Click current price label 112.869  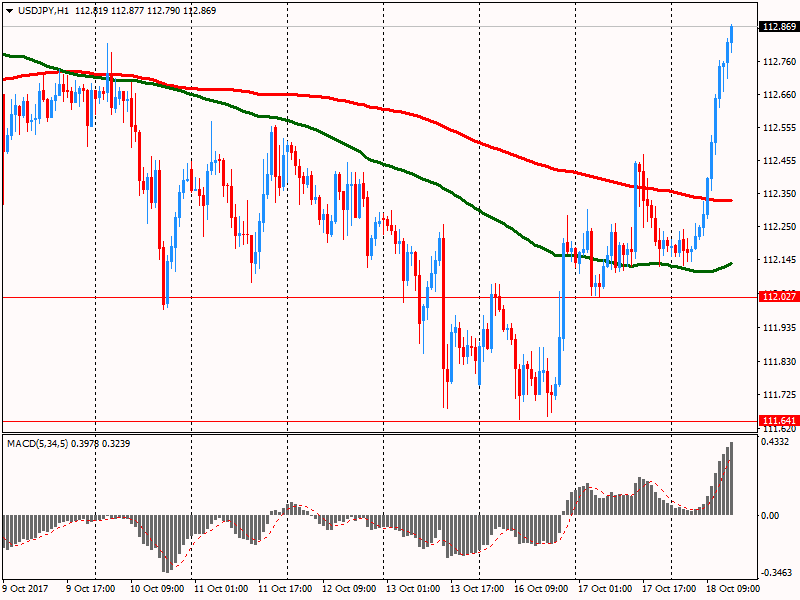(x=779, y=27)
